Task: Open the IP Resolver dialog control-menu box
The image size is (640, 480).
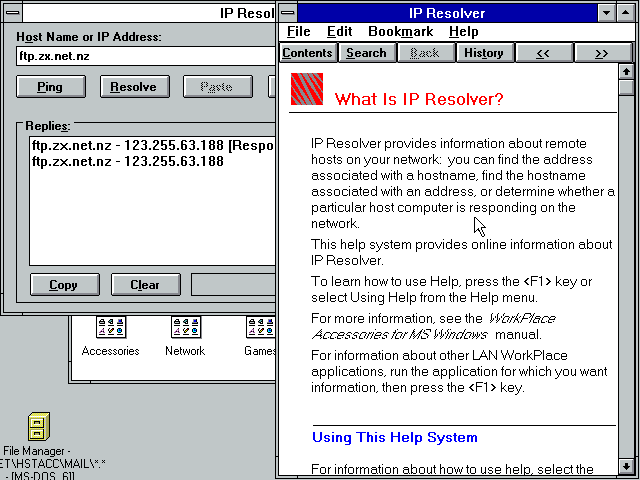Action: point(13,13)
